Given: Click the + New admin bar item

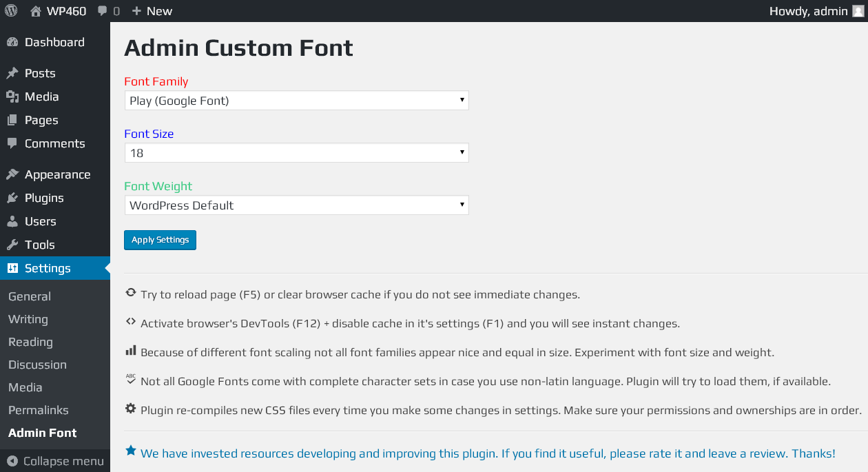Looking at the screenshot, I should [x=152, y=11].
